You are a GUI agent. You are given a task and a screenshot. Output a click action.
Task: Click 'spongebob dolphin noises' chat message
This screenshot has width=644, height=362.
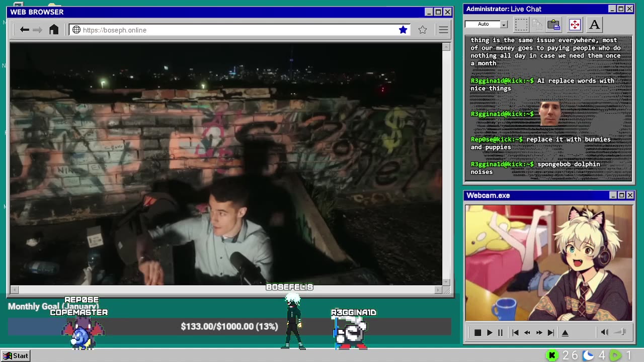click(x=535, y=168)
